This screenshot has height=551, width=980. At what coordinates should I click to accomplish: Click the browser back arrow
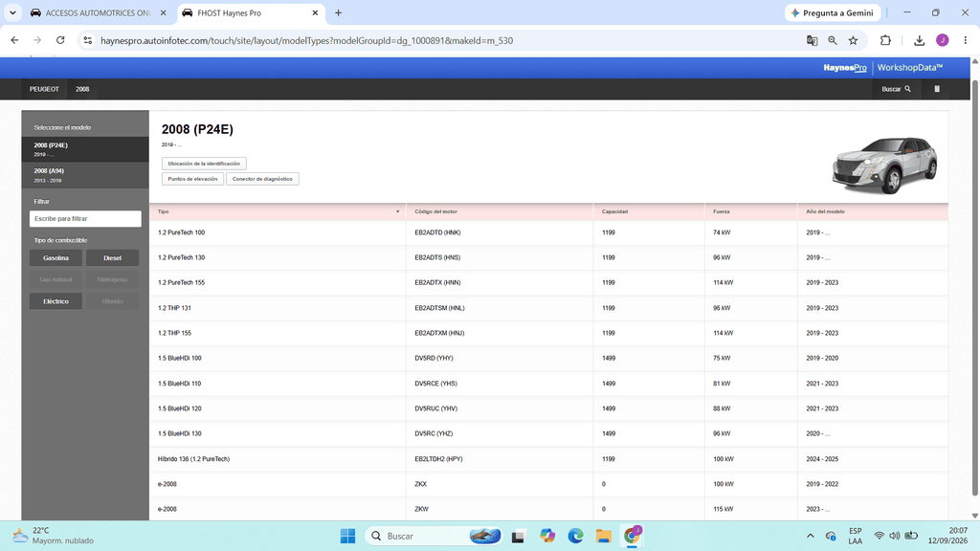(x=15, y=40)
